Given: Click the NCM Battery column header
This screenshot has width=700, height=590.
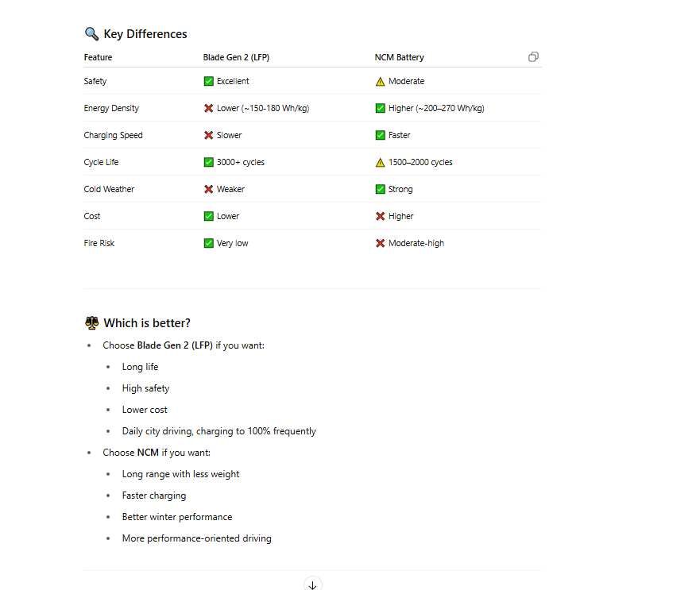Looking at the screenshot, I should point(399,57).
